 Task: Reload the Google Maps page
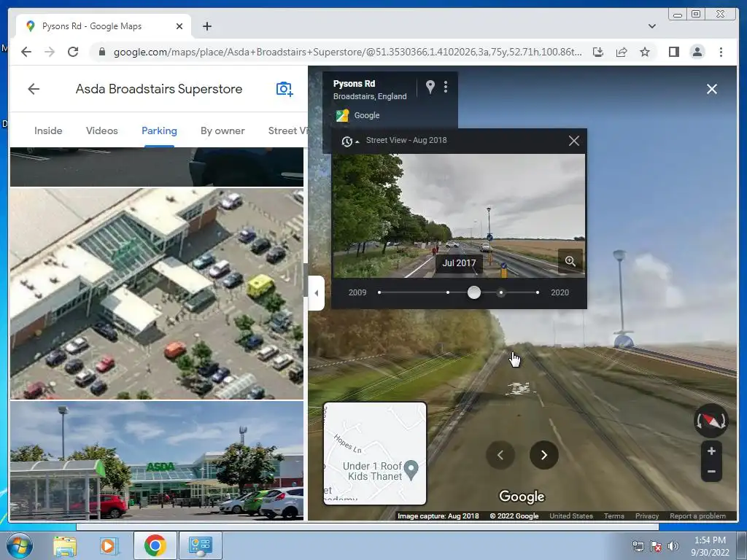coord(73,52)
